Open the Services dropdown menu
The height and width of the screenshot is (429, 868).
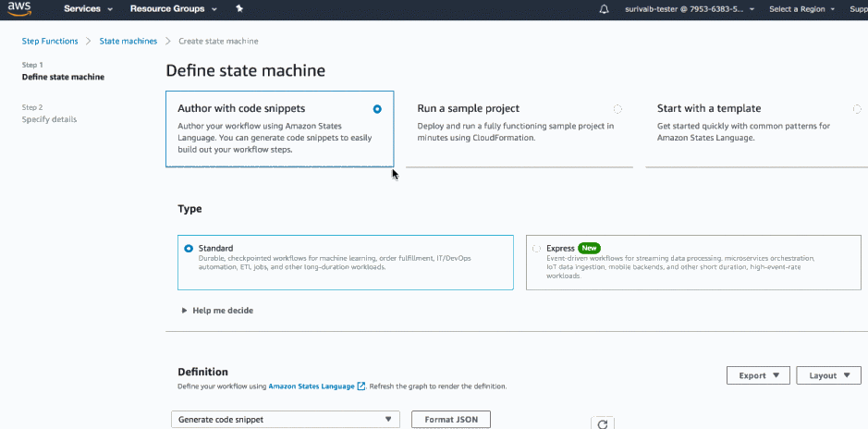coord(89,9)
